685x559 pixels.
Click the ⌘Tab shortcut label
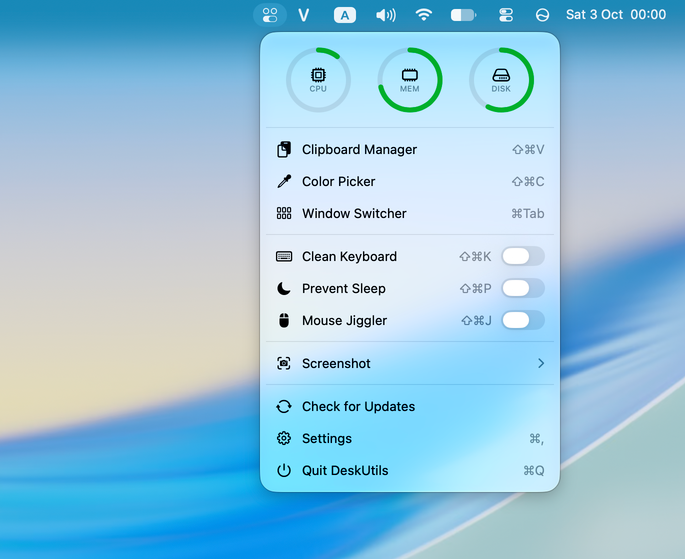[x=528, y=214]
